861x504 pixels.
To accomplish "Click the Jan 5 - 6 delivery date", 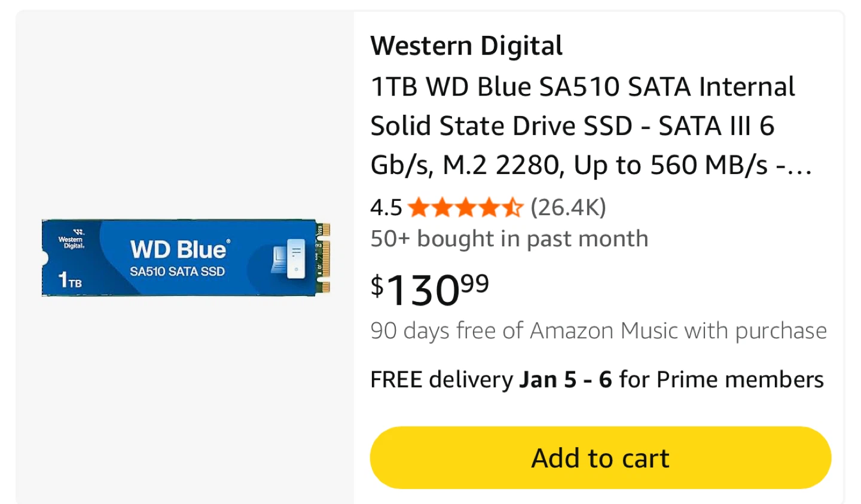I will (x=565, y=380).
